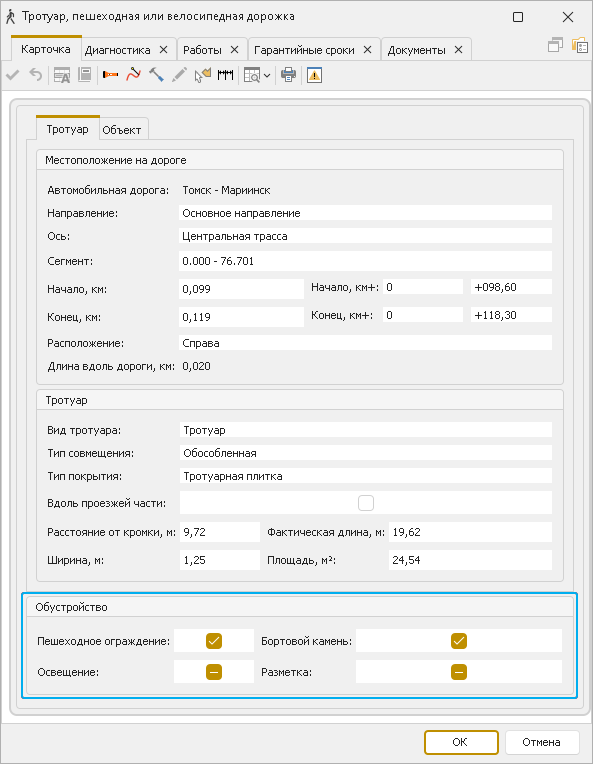Click the orange flashlight locate icon
This screenshot has height=764, width=593.
111,75
